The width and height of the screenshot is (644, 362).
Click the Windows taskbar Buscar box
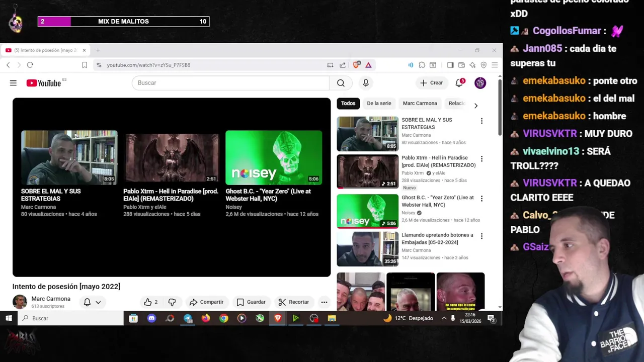[x=70, y=318]
